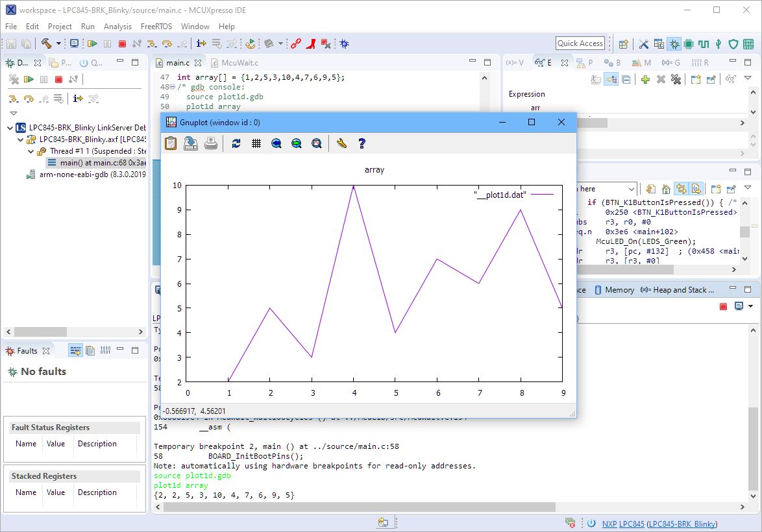The image size is (762, 532).
Task: Click the red boot icon in toolbar
Action: tap(310, 43)
